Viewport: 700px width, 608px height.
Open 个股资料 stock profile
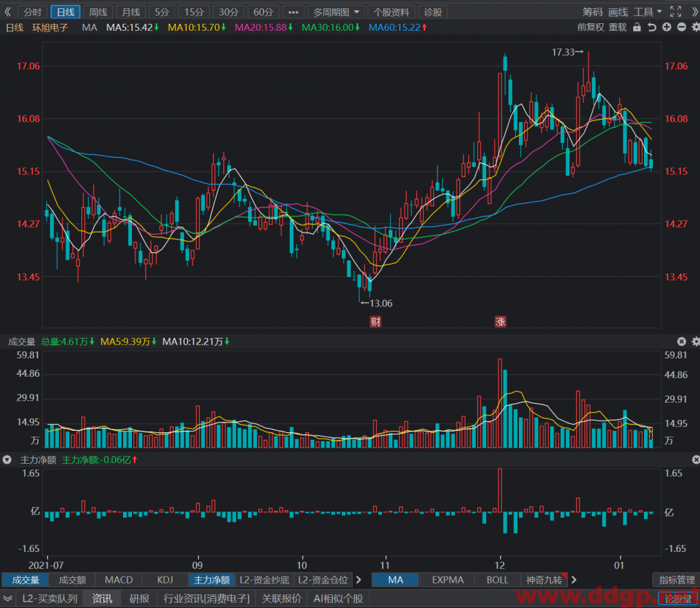[x=391, y=12]
